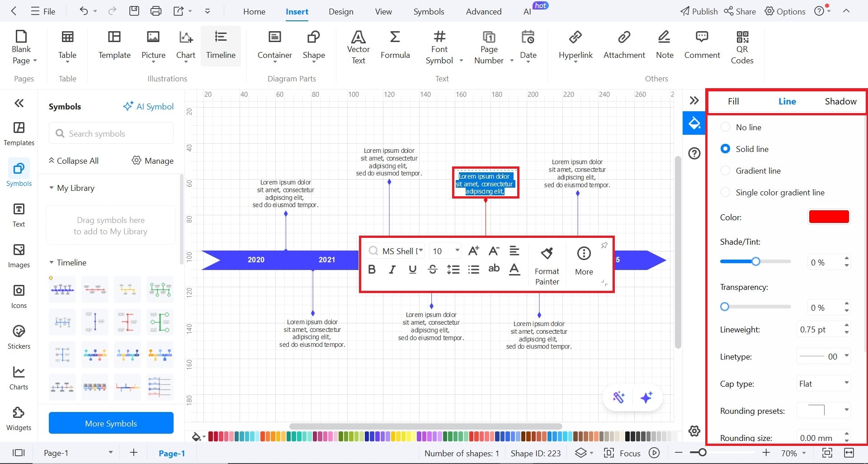Image resolution: width=868 pixels, height=464 pixels.
Task: Switch to the View tab
Action: click(383, 12)
